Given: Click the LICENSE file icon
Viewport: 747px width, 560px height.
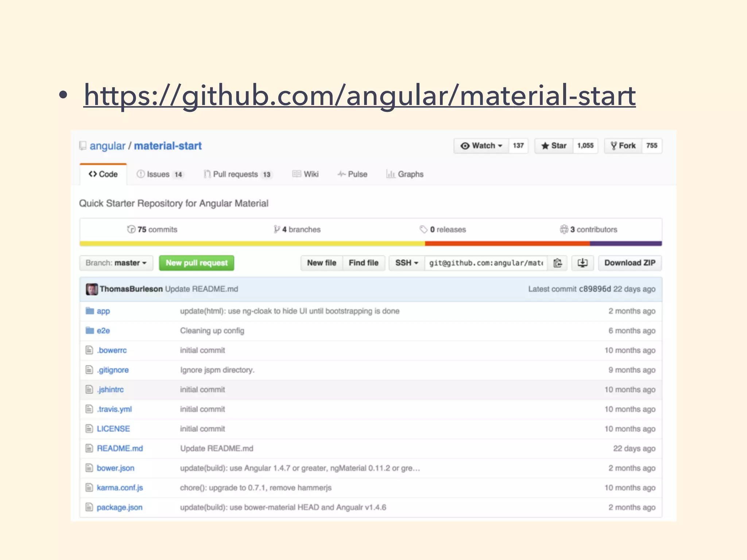Looking at the screenshot, I should (89, 429).
